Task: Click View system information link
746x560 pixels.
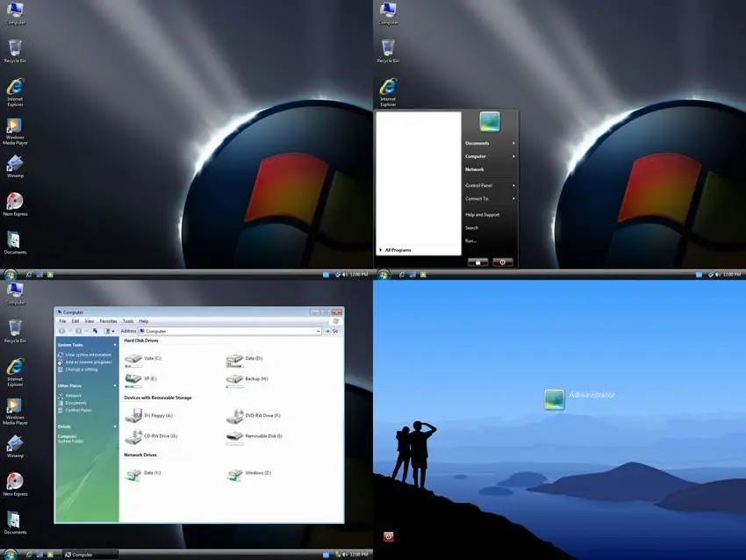Action: (89, 355)
